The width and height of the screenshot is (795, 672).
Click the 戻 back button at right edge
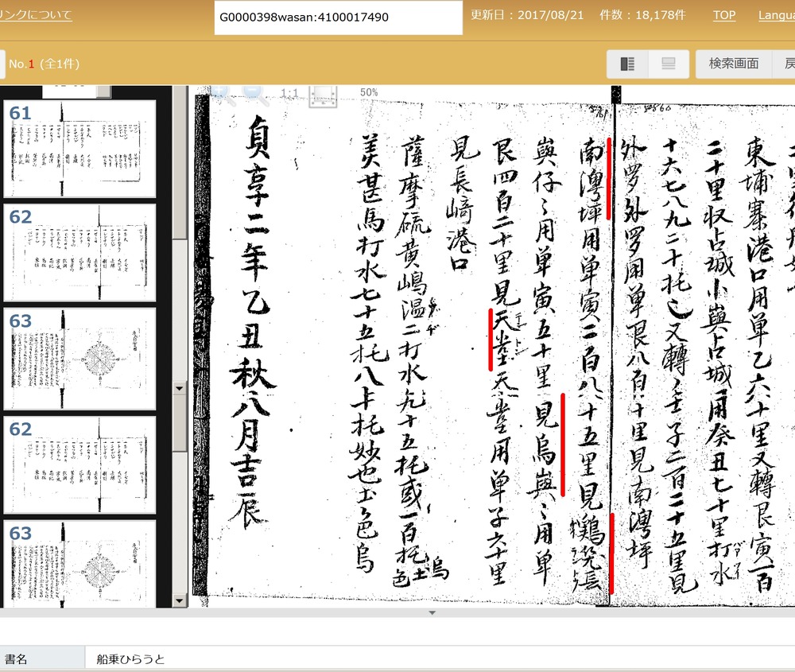click(x=784, y=64)
